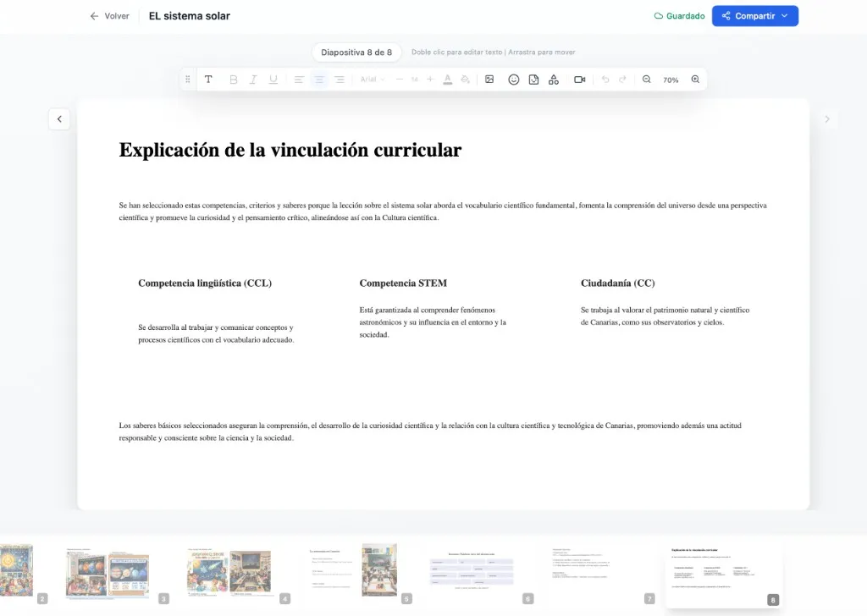Click the next slide arrow
The width and height of the screenshot is (867, 616).
pyautogui.click(x=827, y=118)
